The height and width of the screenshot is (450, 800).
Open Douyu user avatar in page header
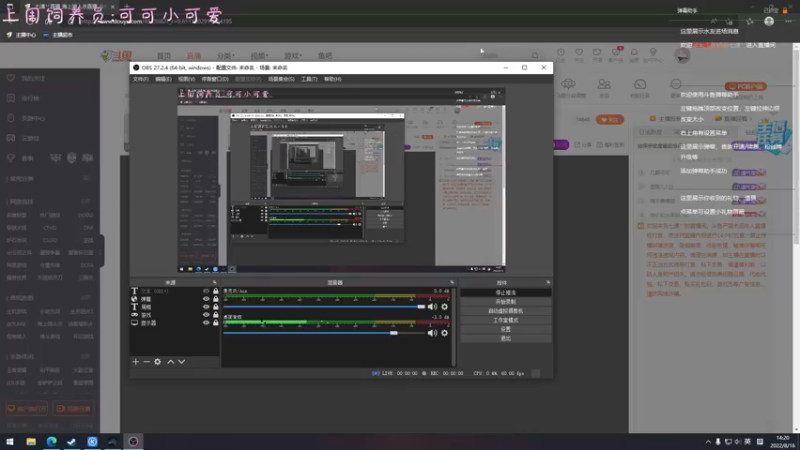pos(682,55)
